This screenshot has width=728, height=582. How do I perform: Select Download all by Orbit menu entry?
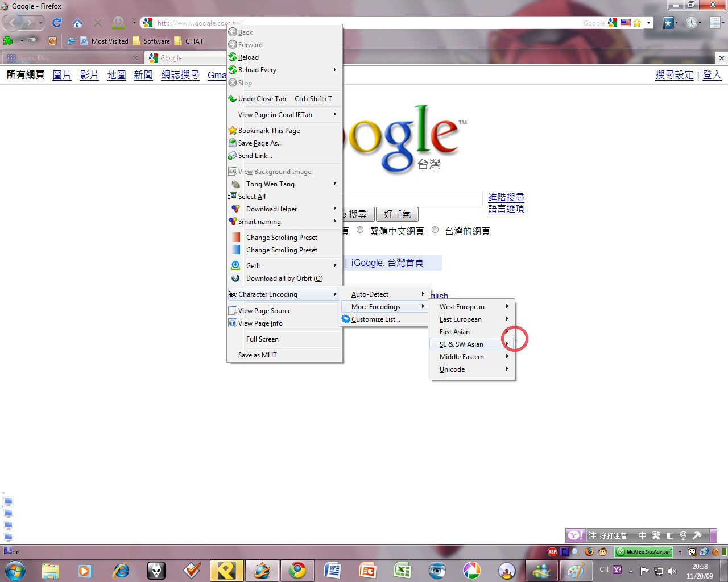[x=284, y=278]
